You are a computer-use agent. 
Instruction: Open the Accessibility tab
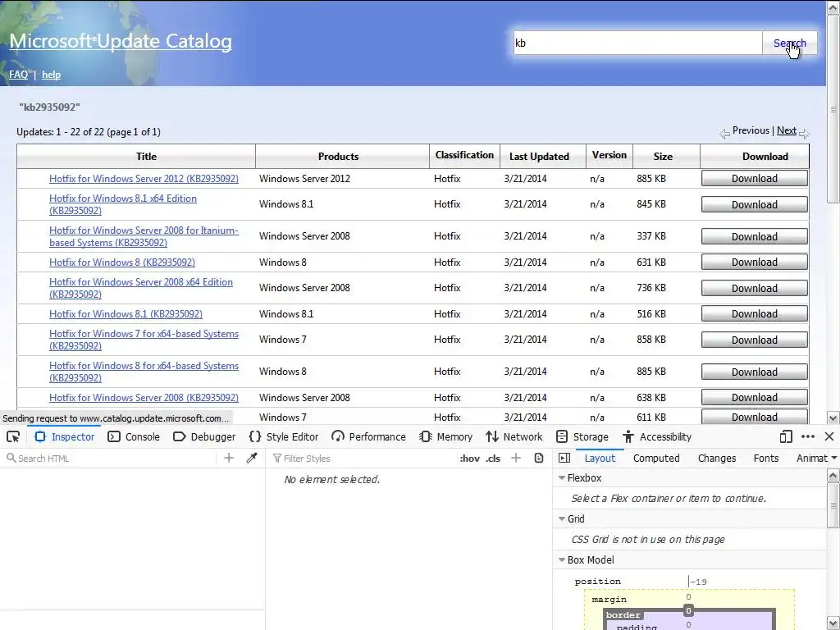(657, 436)
